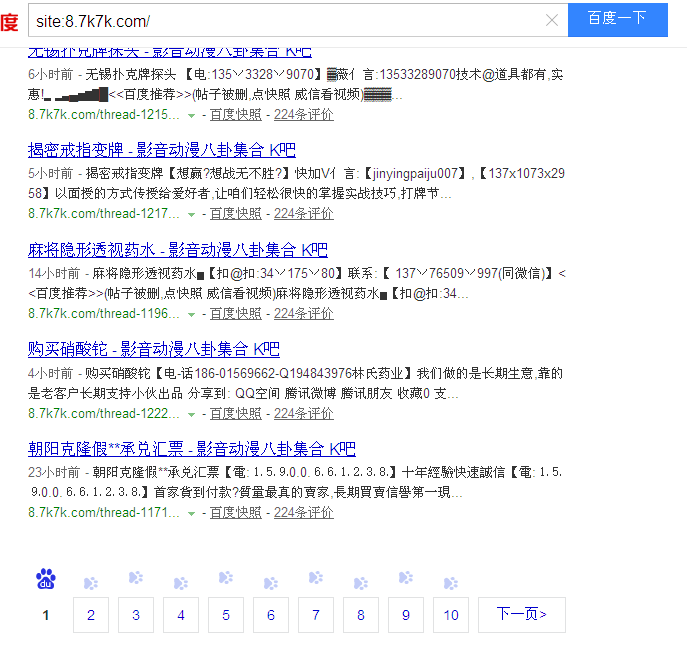Click the paw icon above page 2
687x653 pixels.
click(91, 583)
